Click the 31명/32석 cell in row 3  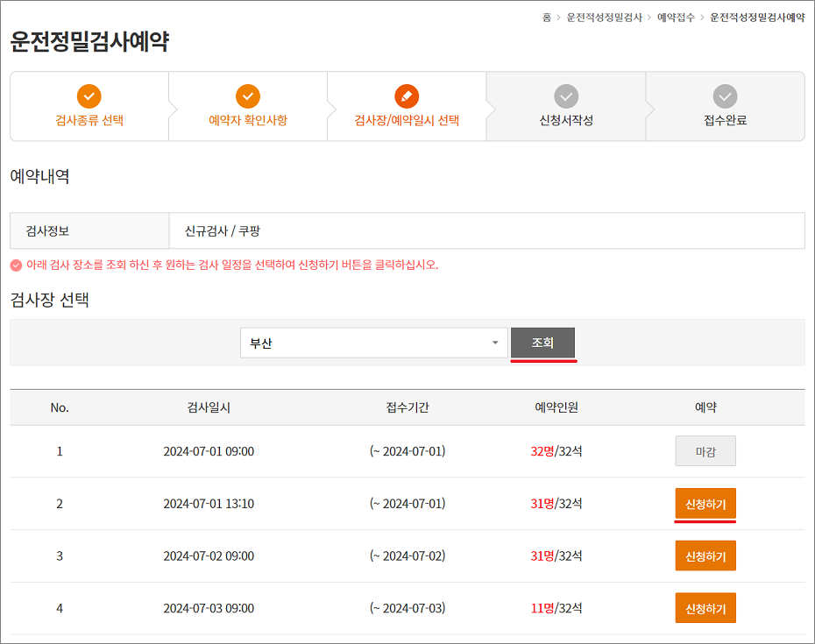point(556,556)
